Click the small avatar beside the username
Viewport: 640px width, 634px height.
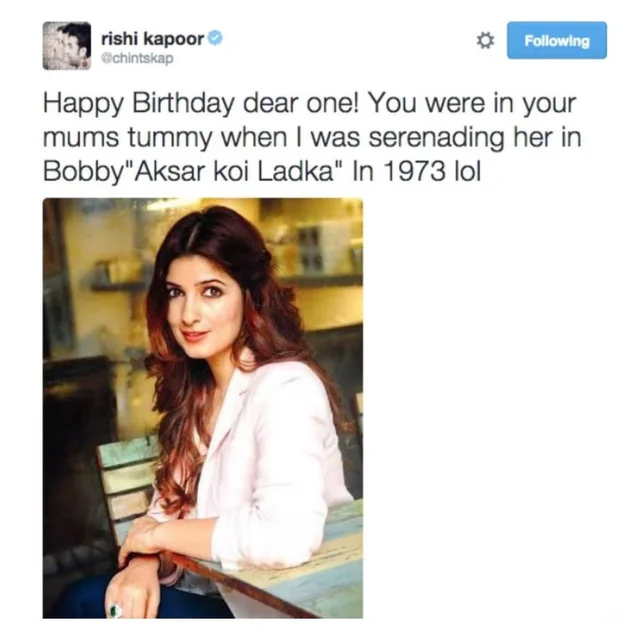tap(67, 46)
